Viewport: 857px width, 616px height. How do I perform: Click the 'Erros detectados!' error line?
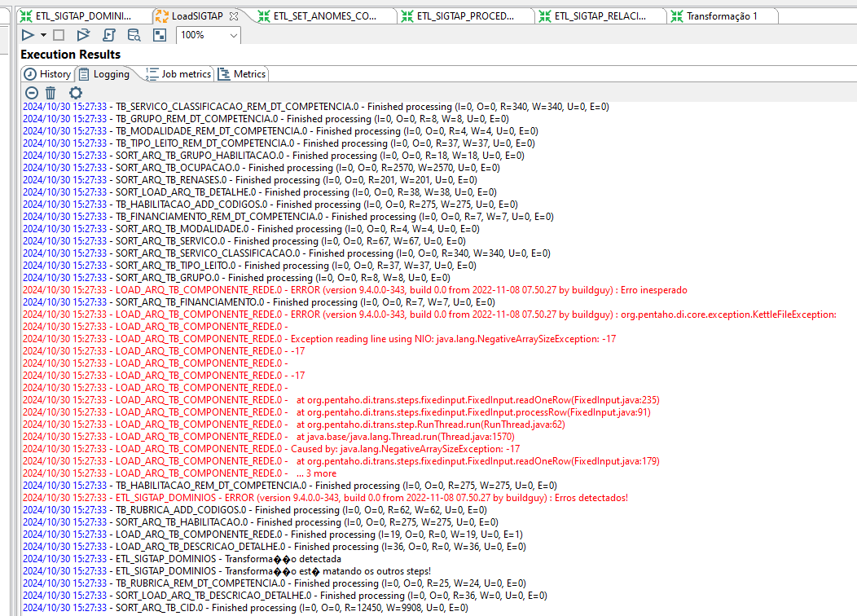325,497
